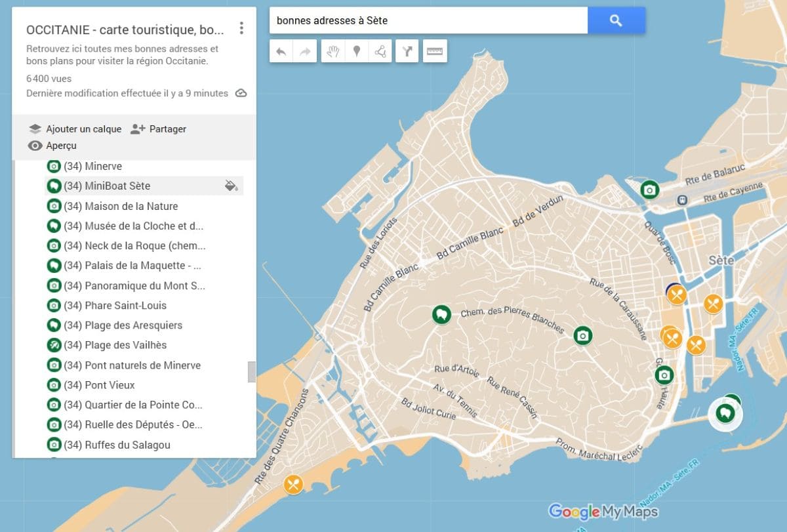Select the Draw a line tool

(380, 51)
